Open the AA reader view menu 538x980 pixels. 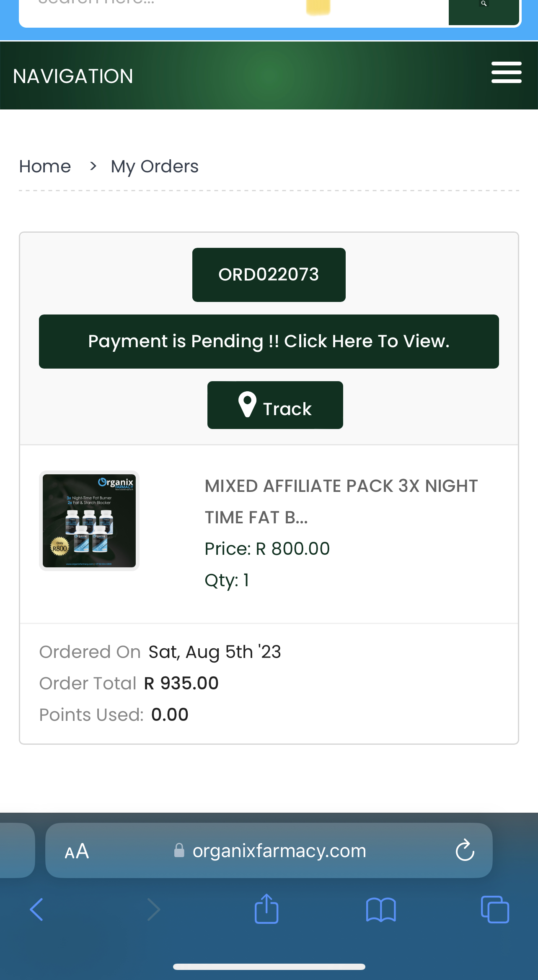pyautogui.click(x=77, y=851)
